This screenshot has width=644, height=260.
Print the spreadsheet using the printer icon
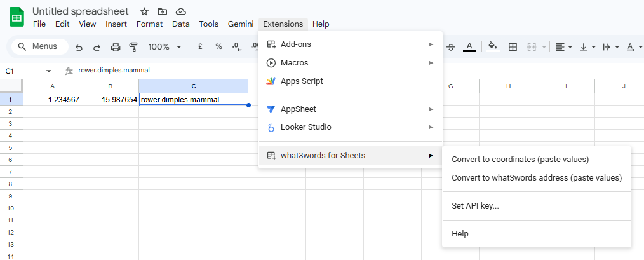pos(116,47)
